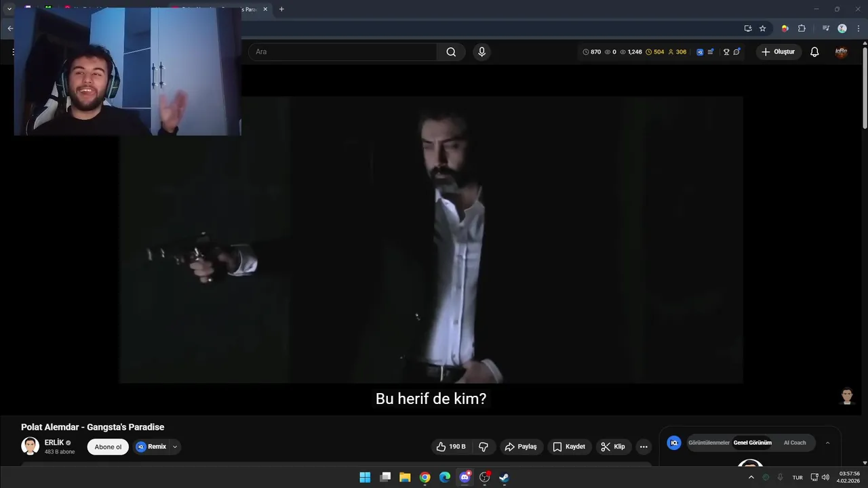Open Chrome media controls icon

(825, 28)
